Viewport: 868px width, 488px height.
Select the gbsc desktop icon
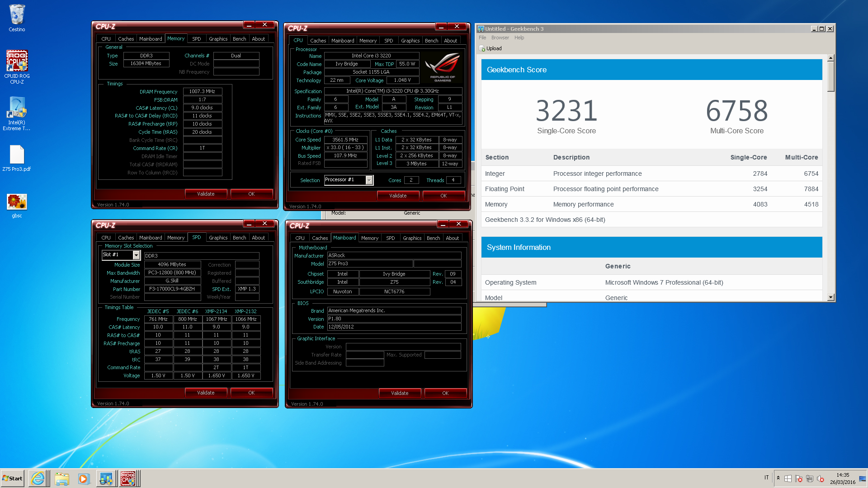click(17, 206)
